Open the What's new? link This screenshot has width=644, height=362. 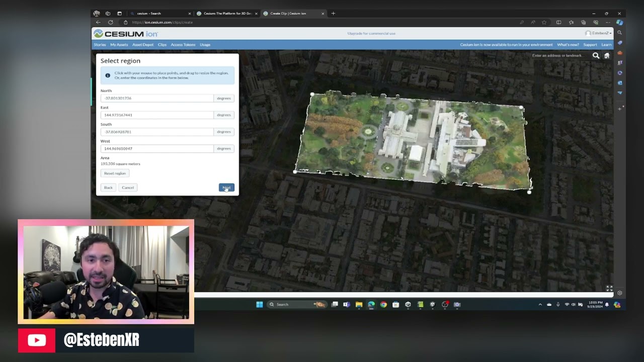568,45
